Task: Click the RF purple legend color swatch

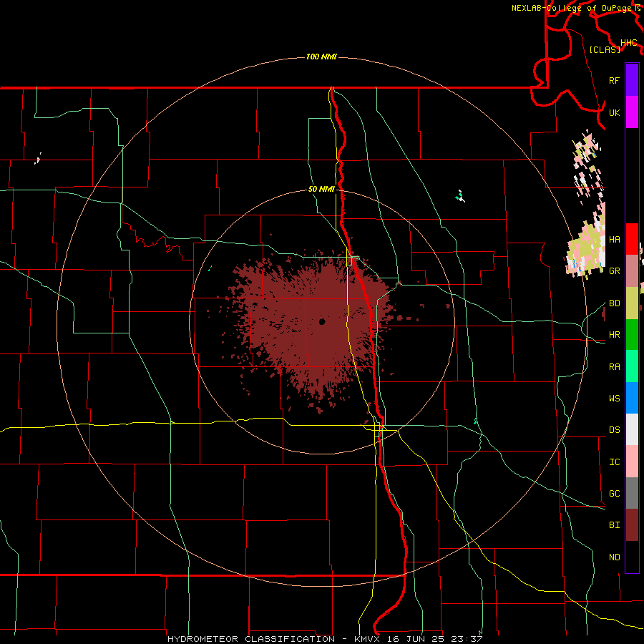Action: click(x=632, y=80)
